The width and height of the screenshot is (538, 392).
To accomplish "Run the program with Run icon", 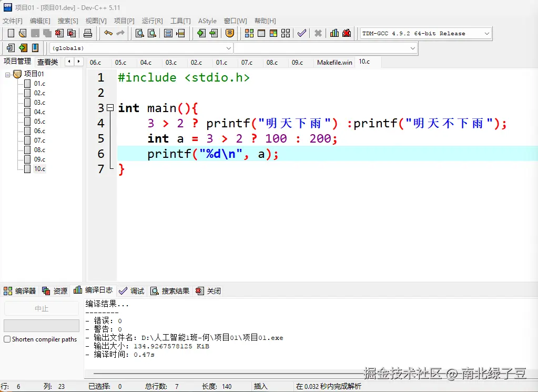I will [x=261, y=33].
